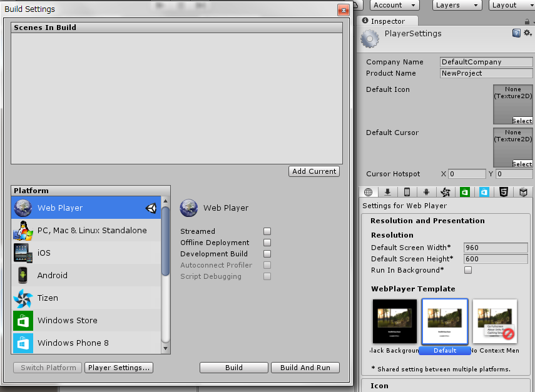Select Windows Store platform row
This screenshot has height=392, width=535.
(86, 321)
